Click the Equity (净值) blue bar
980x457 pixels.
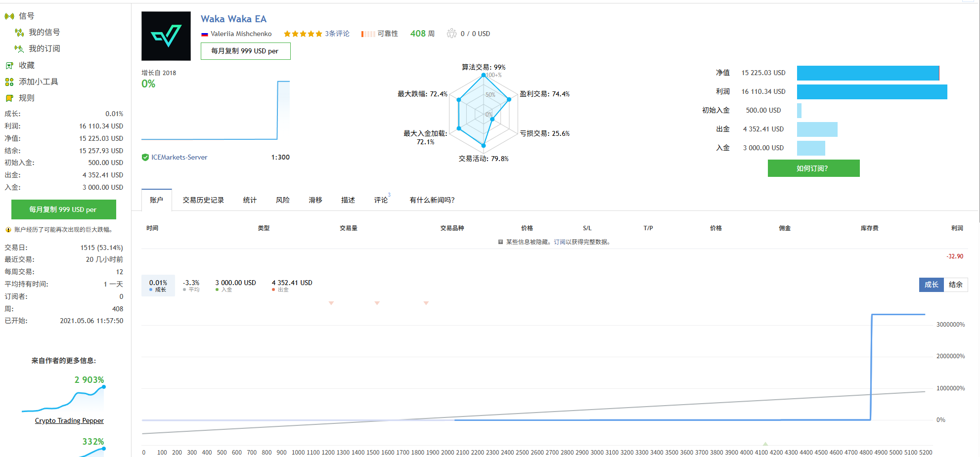[868, 73]
